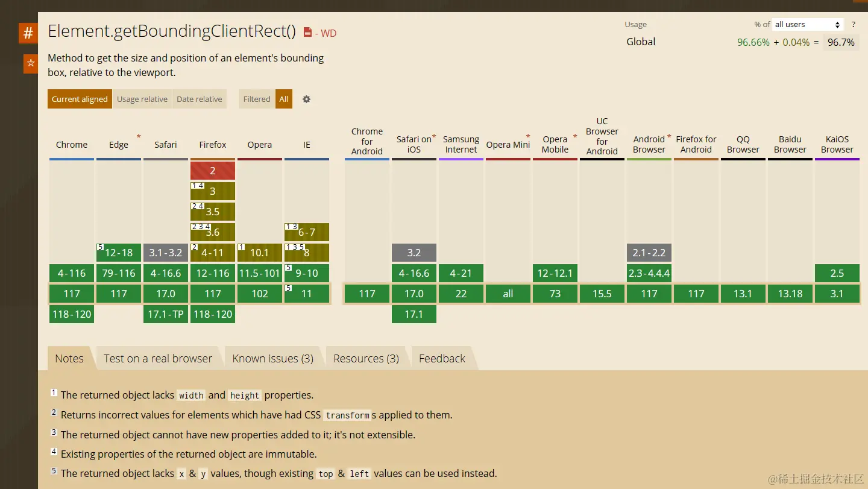Image resolution: width=868 pixels, height=489 pixels.
Task: Select the Firefox 3 partial support cell
Action: pos(213,191)
